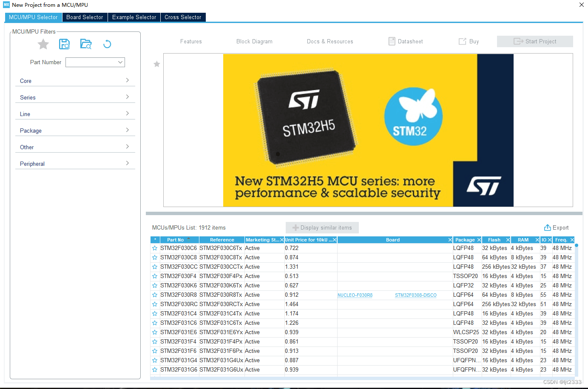588x389 pixels.
Task: Click star icon for STM32F031F6 row
Action: (x=155, y=351)
